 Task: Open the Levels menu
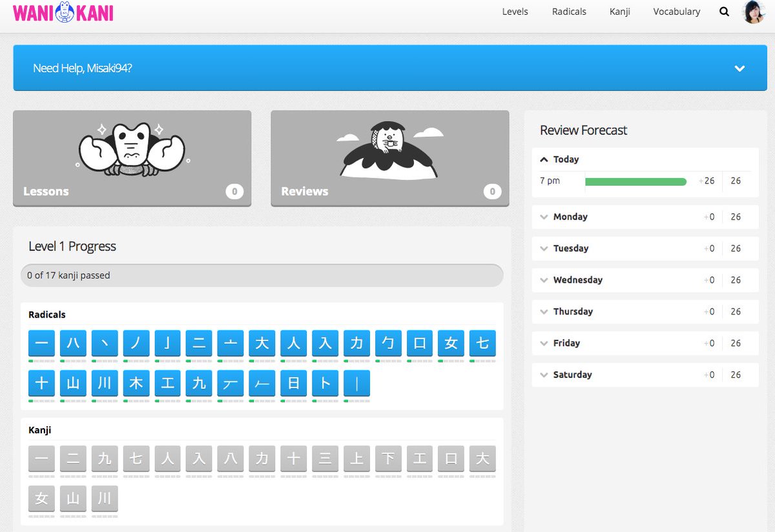[x=515, y=12]
